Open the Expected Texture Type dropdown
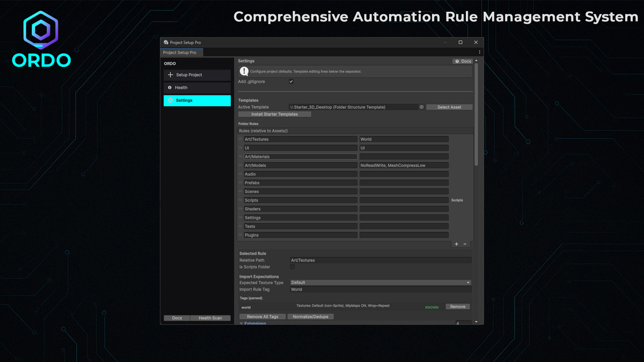This screenshot has height=362, width=644. tap(380, 283)
